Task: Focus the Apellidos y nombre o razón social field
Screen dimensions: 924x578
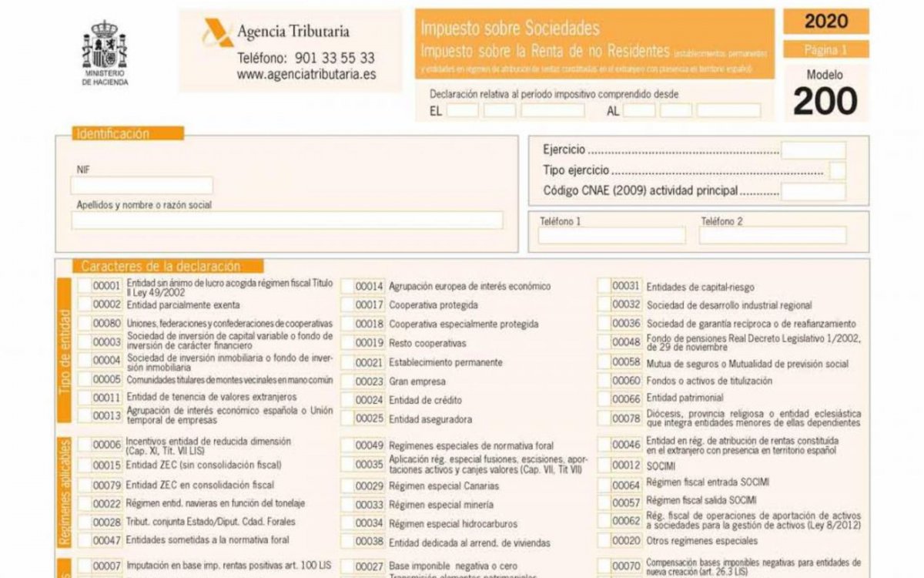Action: coord(286,220)
